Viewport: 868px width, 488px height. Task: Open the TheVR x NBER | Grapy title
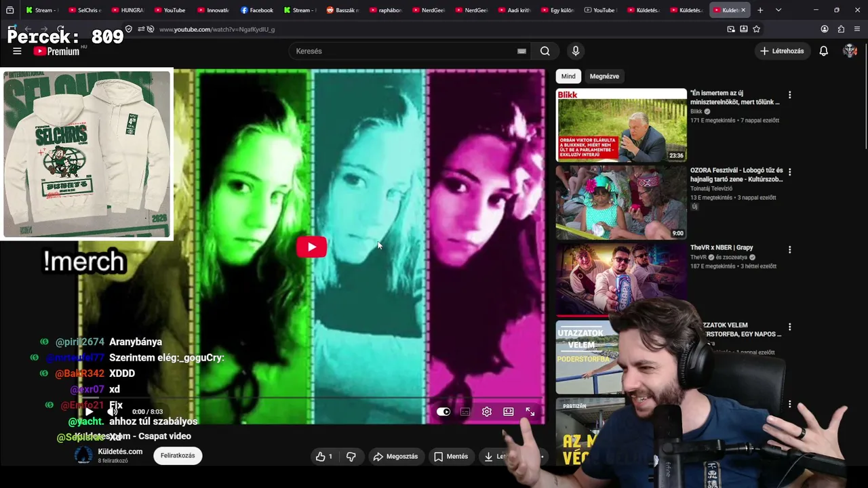722,247
